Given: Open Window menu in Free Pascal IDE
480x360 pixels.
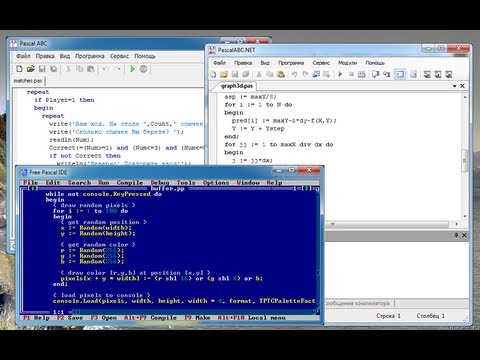Looking at the screenshot, I should tap(248, 183).
